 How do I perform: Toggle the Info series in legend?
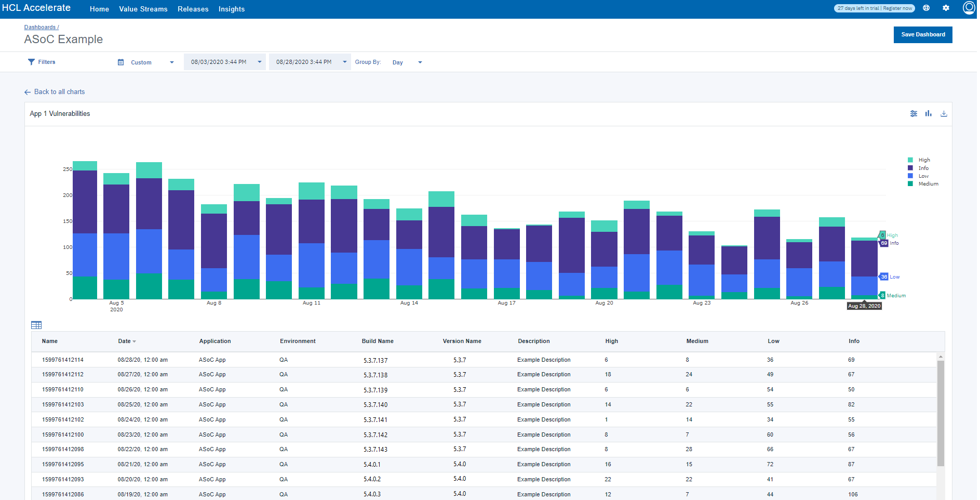point(923,168)
